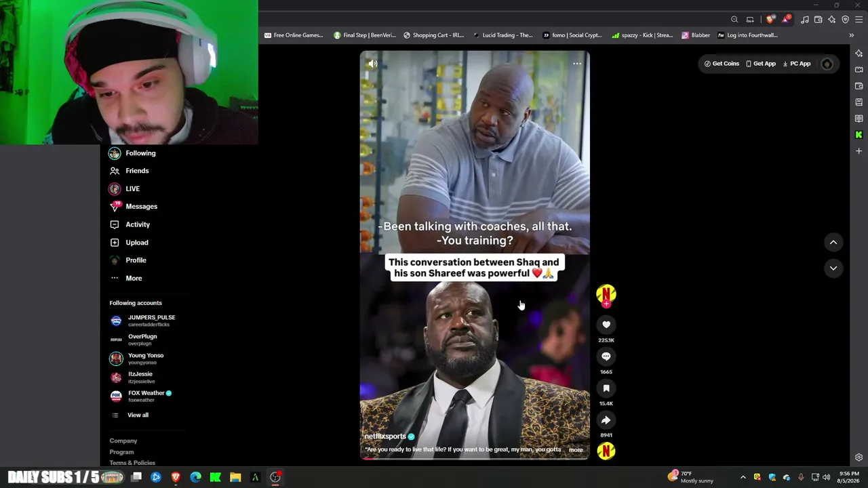Click the Brave Rewards triangle icon
This screenshot has width=868, height=488.
786,20
